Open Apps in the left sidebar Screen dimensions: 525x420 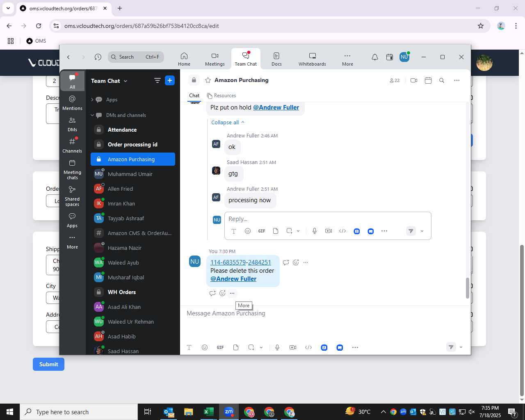72,220
